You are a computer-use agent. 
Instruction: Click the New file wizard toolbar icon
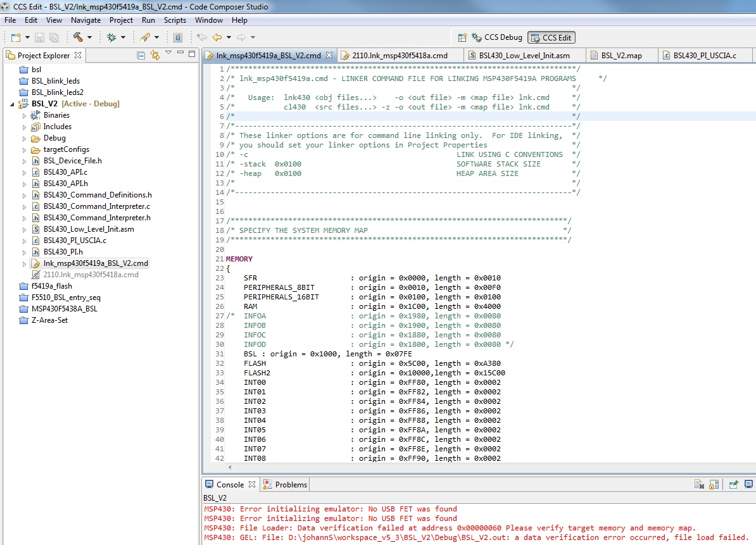point(15,37)
